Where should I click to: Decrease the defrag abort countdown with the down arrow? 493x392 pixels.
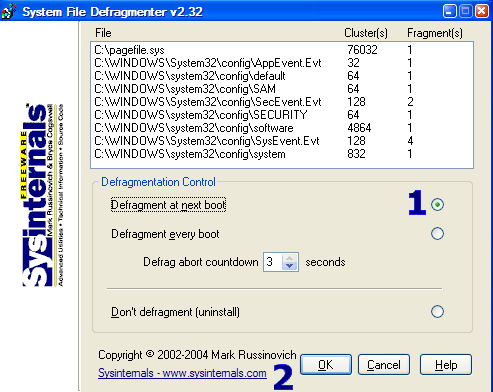(289, 266)
